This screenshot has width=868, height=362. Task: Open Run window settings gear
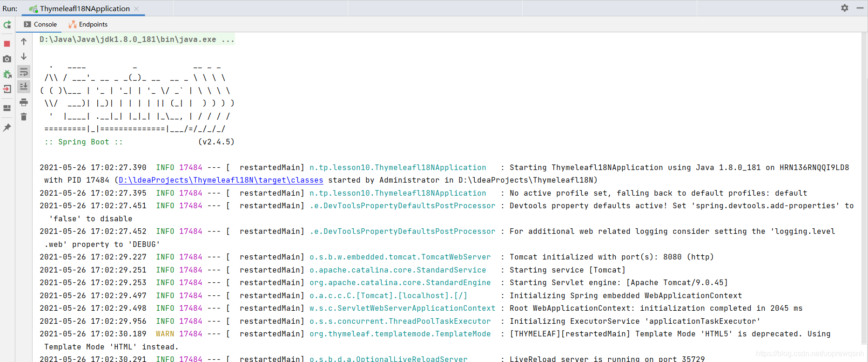pos(845,8)
